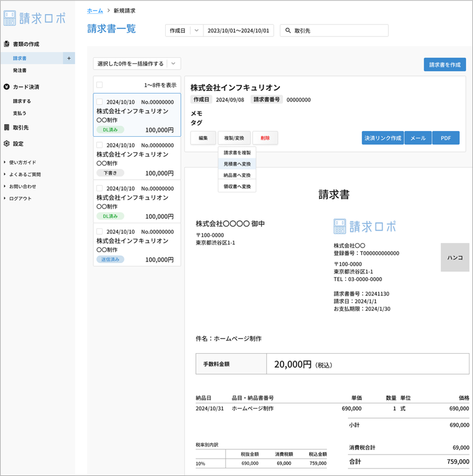The width and height of the screenshot is (473, 476).
Task: Click the 1〜8件を表示 text
Action: [x=160, y=85]
